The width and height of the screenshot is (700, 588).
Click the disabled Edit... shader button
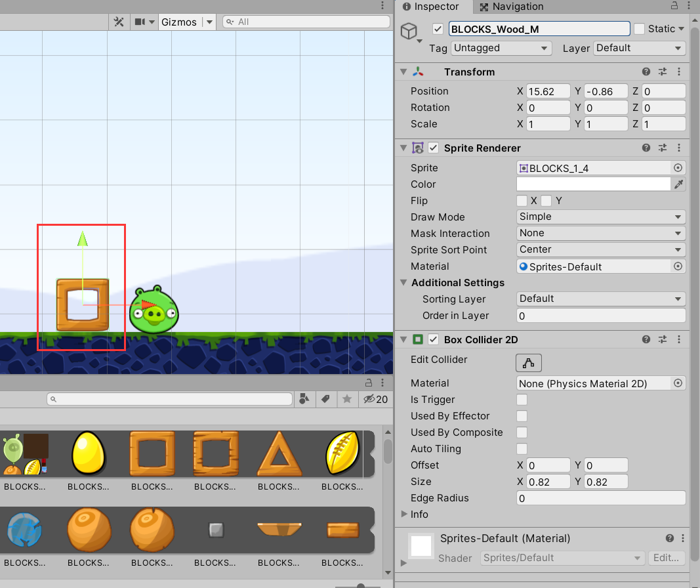point(666,558)
